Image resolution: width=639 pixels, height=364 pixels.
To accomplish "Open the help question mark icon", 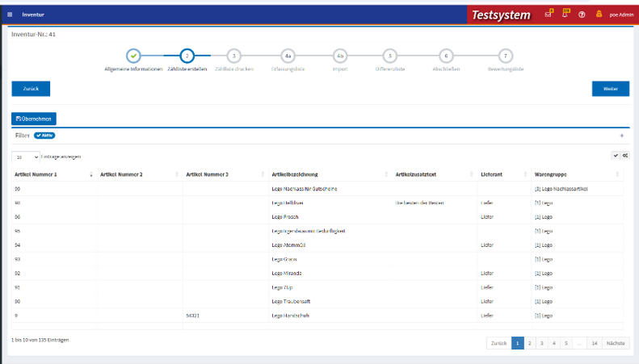I will 582,15.
